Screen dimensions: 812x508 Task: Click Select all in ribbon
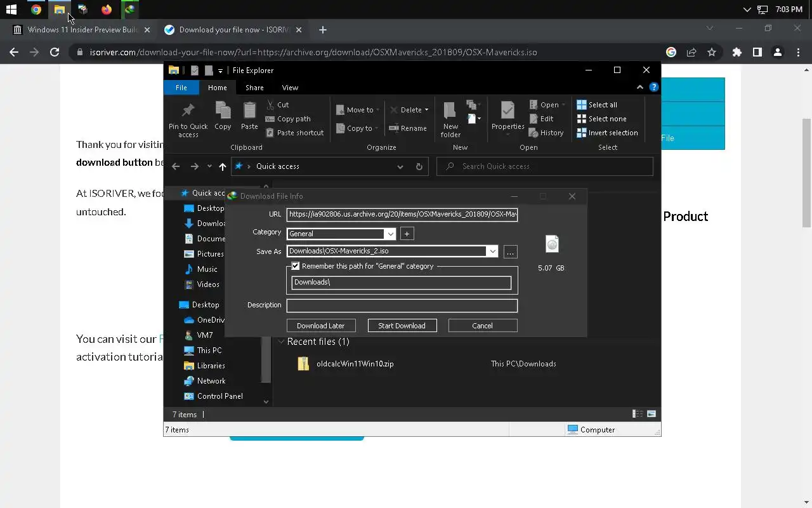click(597, 105)
